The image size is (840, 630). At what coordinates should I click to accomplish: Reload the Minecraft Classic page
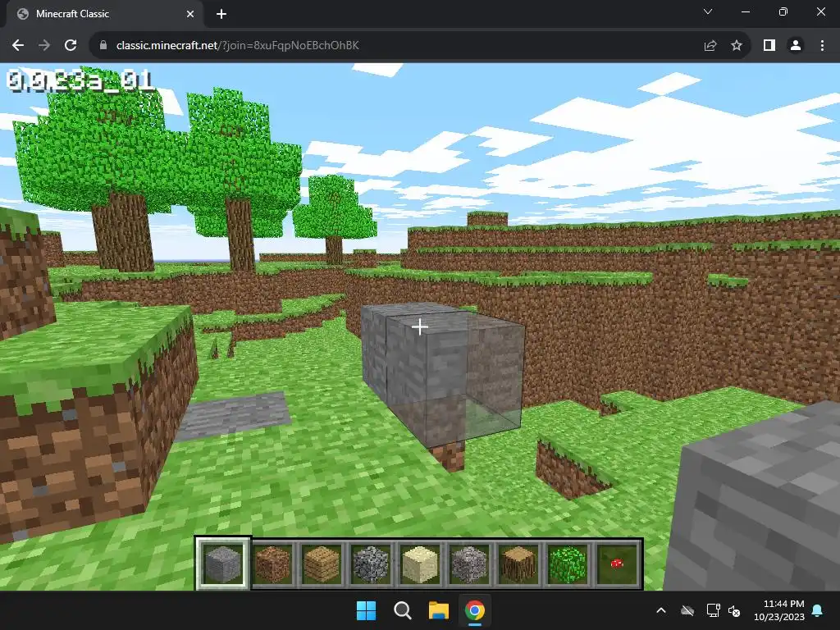71,46
